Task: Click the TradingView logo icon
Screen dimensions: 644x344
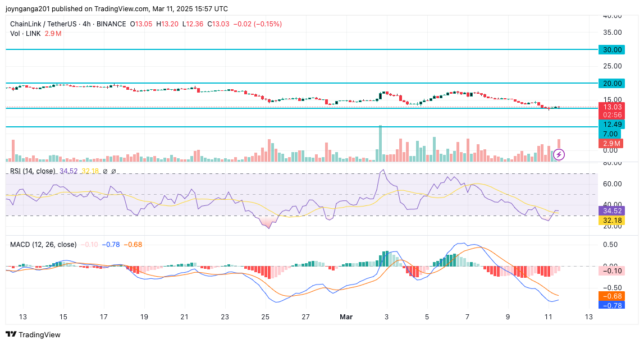Action: coord(11,334)
